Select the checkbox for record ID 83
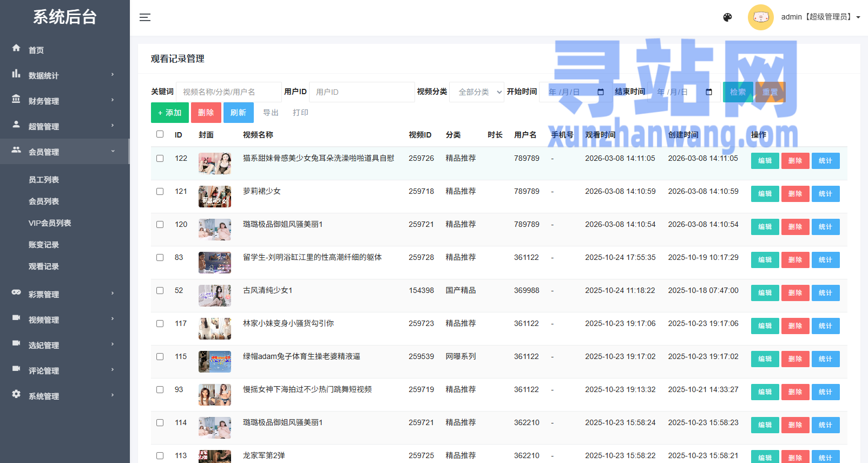Screen dimensions: 868x463 (x=160, y=258)
